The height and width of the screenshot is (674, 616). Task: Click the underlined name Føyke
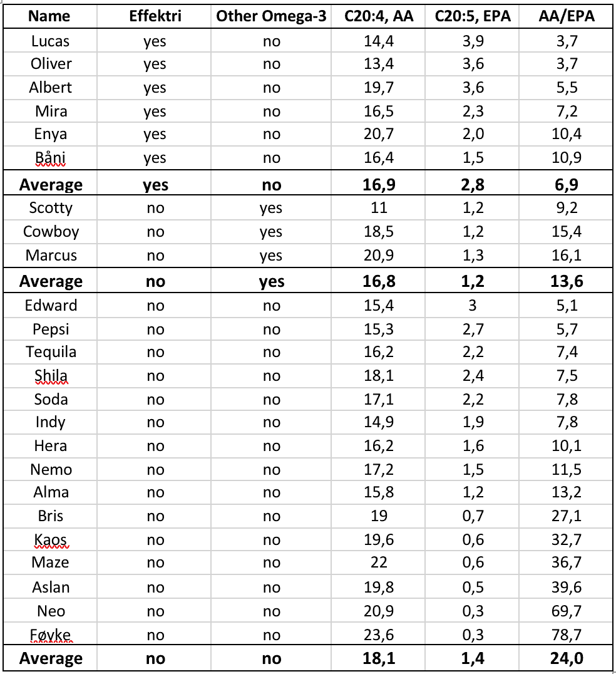point(51,635)
